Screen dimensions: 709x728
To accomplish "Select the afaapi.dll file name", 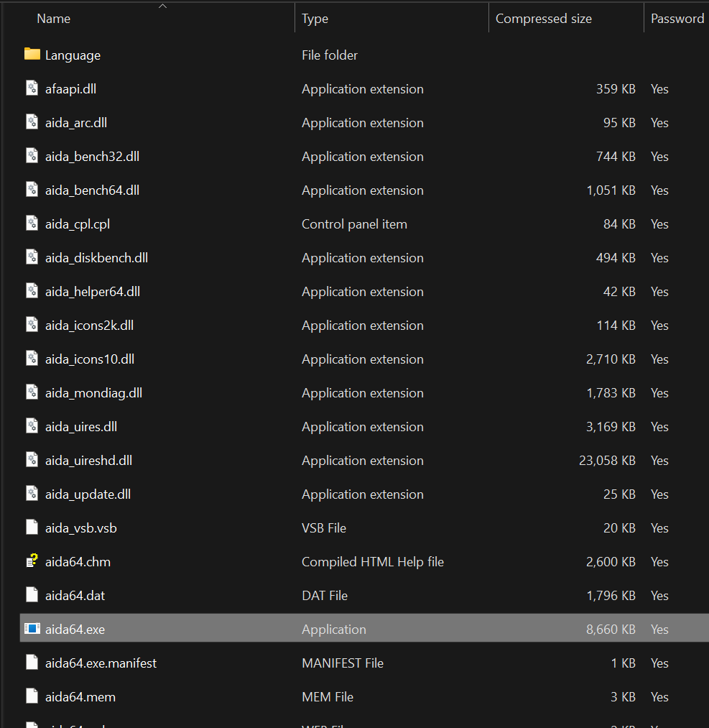I will [70, 88].
